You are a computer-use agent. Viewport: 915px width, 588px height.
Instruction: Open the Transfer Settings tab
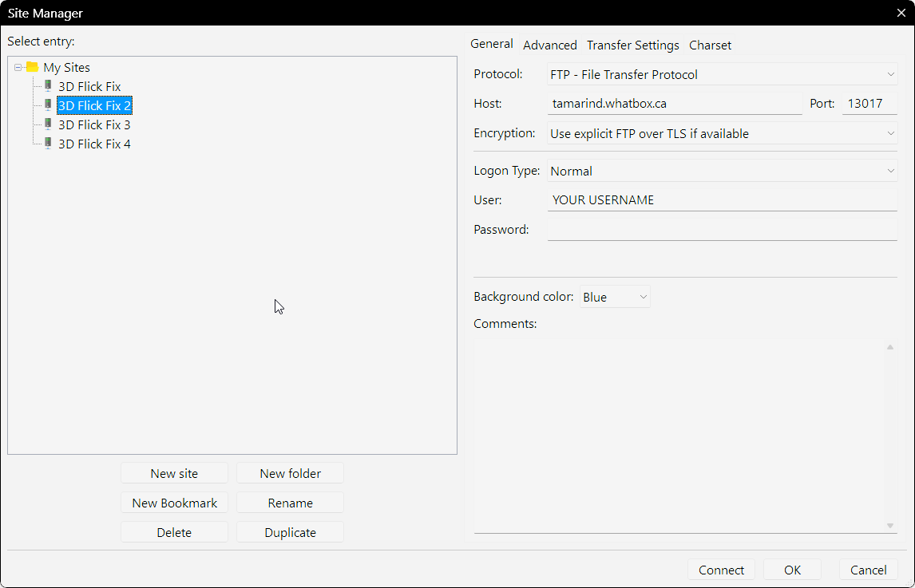point(632,45)
